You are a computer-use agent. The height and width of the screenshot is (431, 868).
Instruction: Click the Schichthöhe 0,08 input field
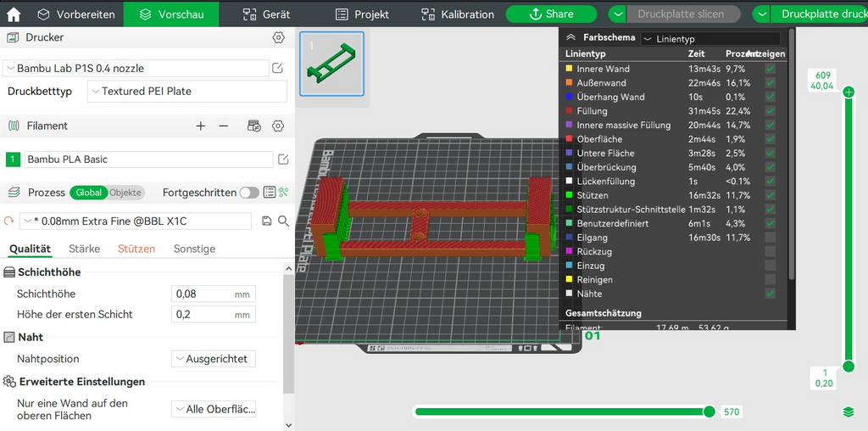(213, 294)
